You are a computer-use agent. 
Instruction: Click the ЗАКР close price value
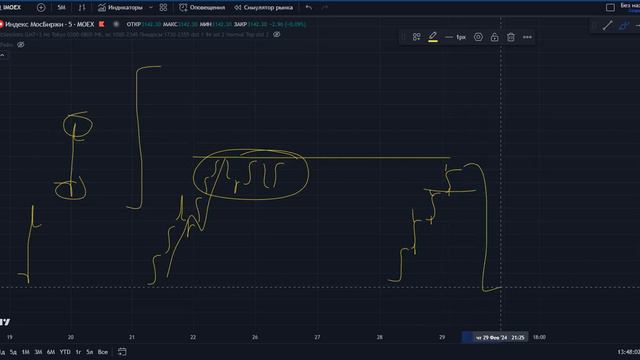pyautogui.click(x=258, y=24)
